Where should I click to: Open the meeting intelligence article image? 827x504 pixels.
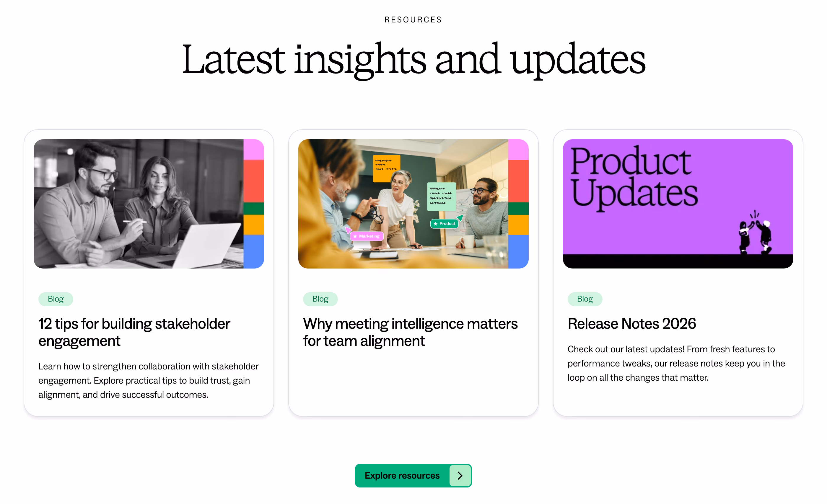413,204
